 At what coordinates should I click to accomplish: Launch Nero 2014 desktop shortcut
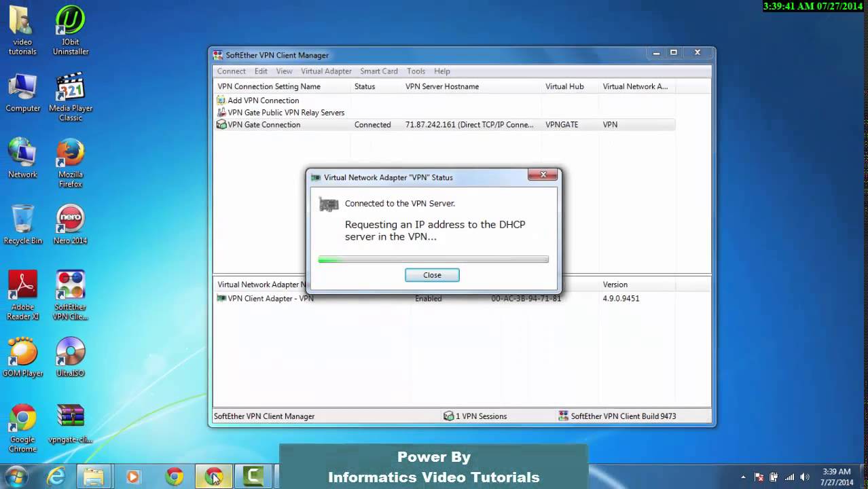click(x=71, y=225)
